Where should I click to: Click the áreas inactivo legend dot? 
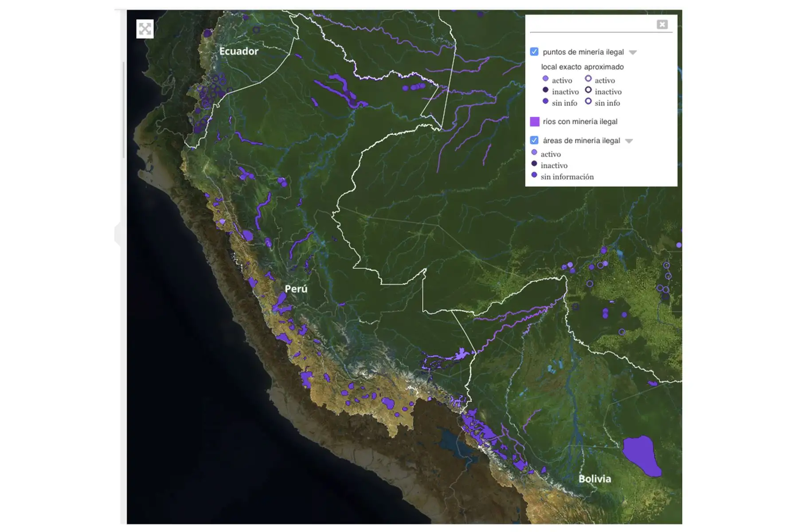click(x=534, y=164)
